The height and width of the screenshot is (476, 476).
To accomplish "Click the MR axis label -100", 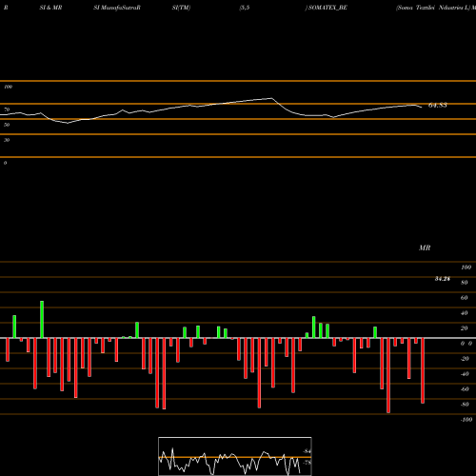I will pos(466,420).
